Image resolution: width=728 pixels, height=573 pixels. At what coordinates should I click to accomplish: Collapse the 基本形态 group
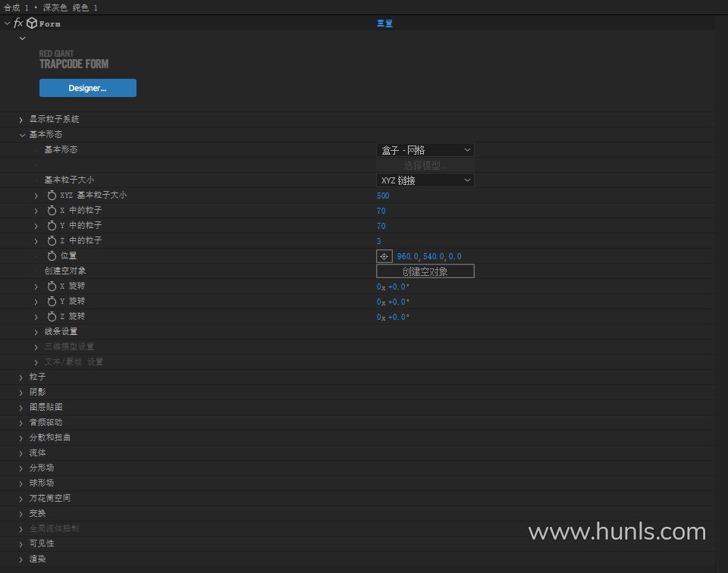click(x=22, y=135)
